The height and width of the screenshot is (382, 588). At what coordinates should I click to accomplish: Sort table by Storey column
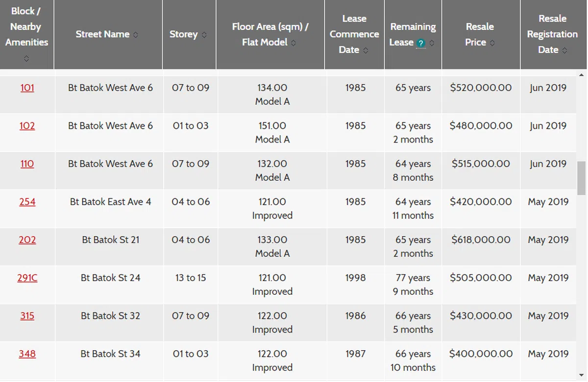tap(204, 35)
